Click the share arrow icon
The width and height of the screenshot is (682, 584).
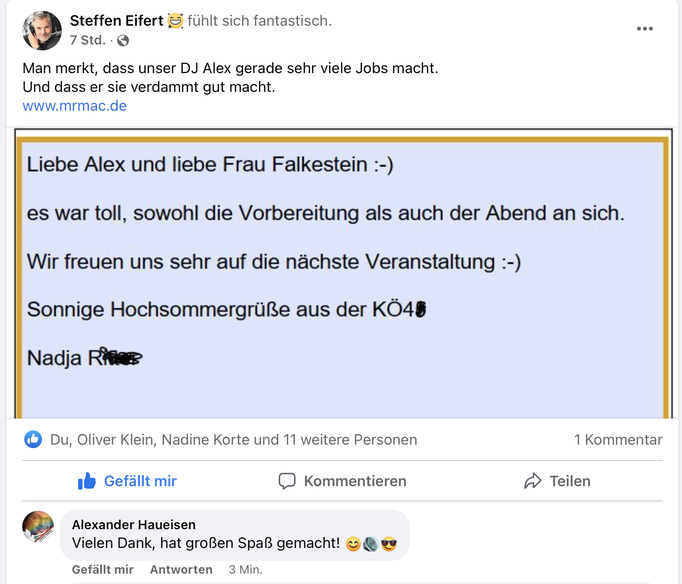[533, 481]
